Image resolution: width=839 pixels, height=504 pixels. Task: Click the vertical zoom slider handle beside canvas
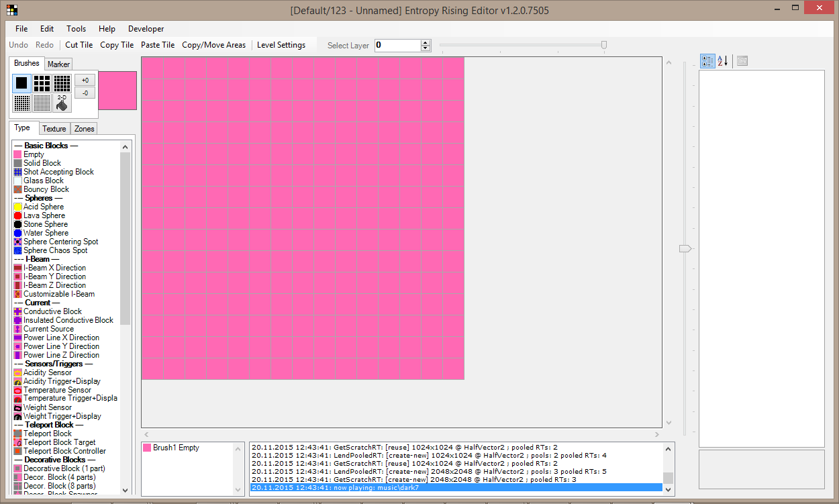pos(685,248)
